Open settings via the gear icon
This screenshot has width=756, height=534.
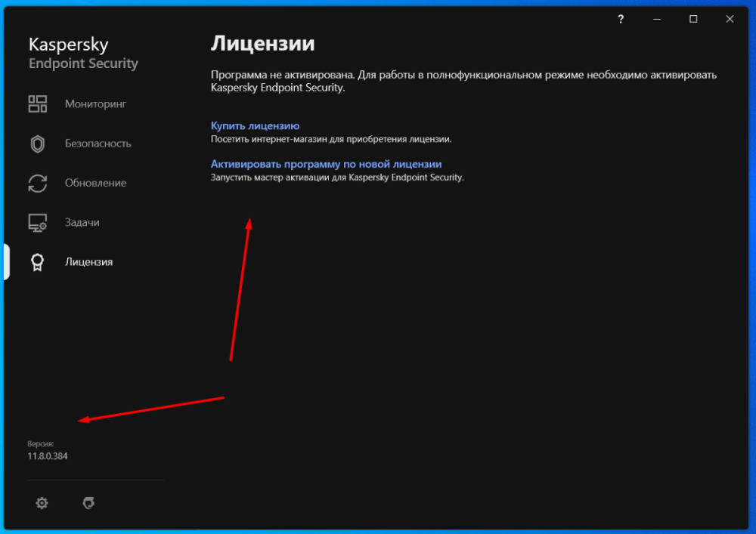42,502
